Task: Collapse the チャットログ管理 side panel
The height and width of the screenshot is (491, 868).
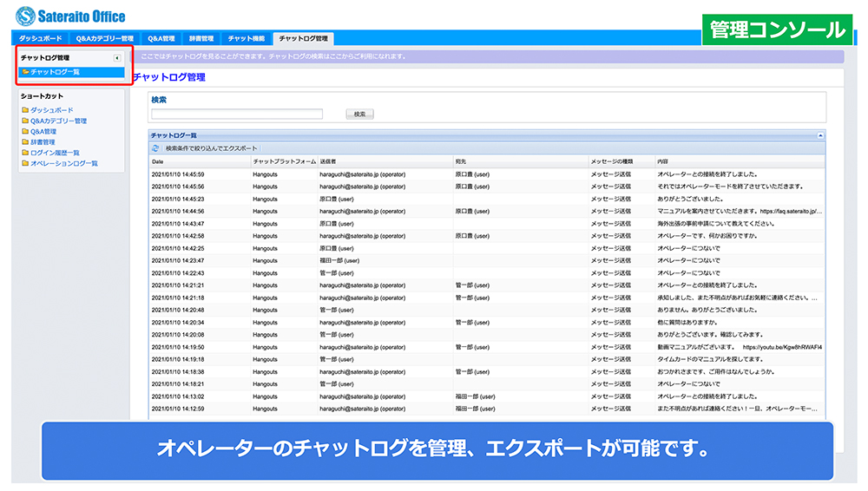Action: point(117,58)
